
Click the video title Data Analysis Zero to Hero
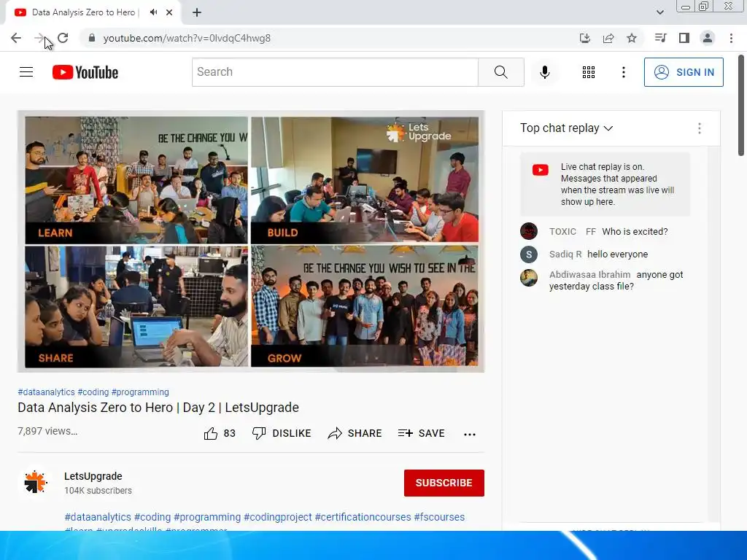click(x=158, y=408)
